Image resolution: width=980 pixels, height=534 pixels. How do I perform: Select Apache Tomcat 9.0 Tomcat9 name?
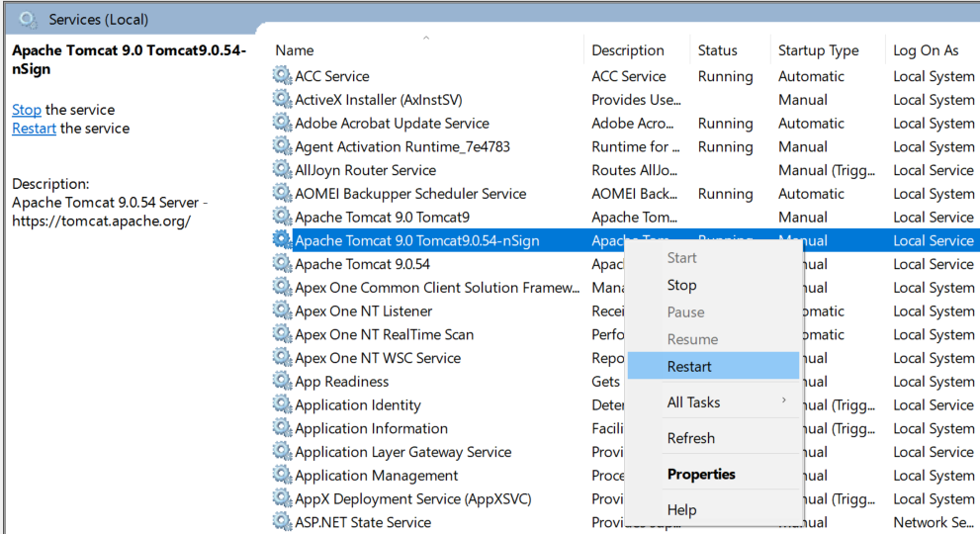pos(382,217)
